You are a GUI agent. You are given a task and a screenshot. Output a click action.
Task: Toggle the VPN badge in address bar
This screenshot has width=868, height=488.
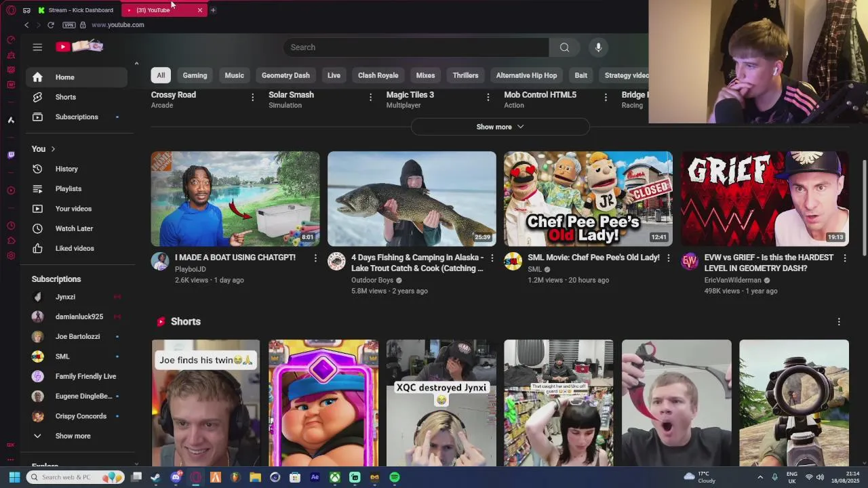69,25
